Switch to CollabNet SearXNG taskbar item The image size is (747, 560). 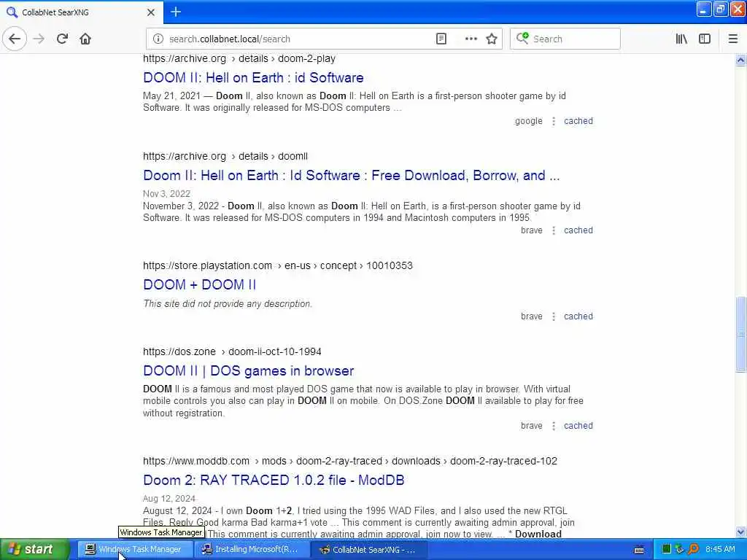point(368,550)
